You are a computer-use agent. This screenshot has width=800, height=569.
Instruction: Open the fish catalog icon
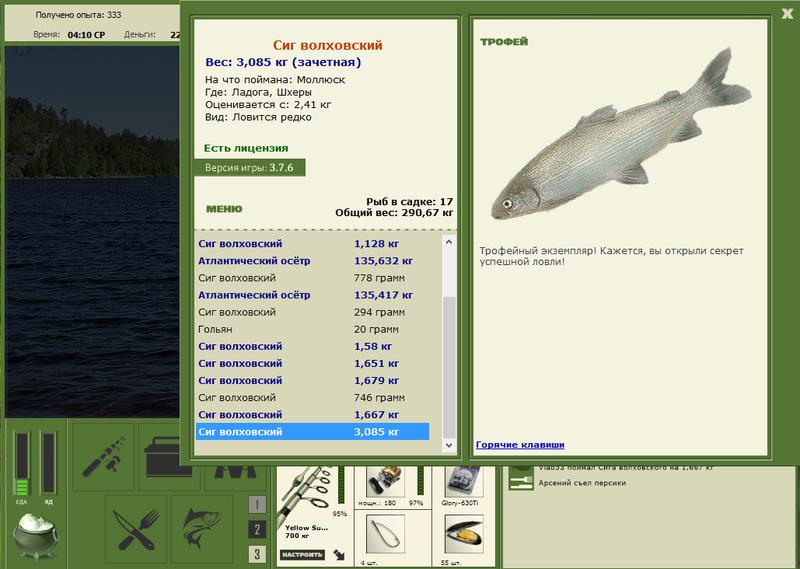point(202,529)
